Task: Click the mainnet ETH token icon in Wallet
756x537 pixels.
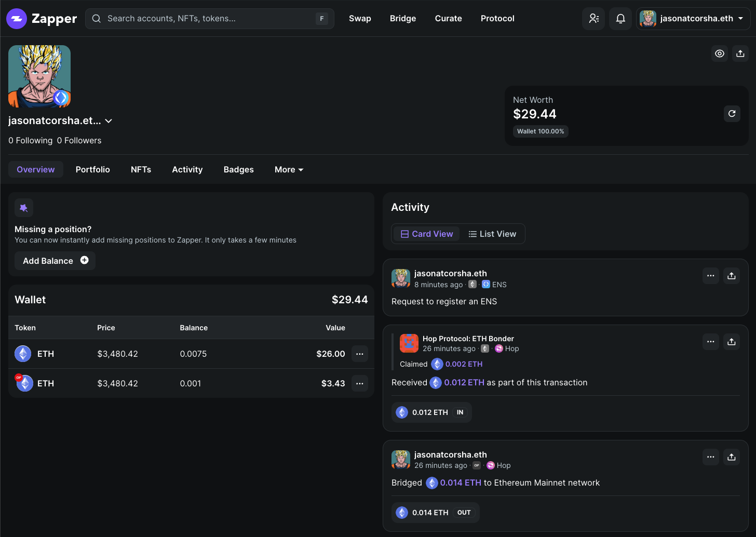Action: pos(23,354)
